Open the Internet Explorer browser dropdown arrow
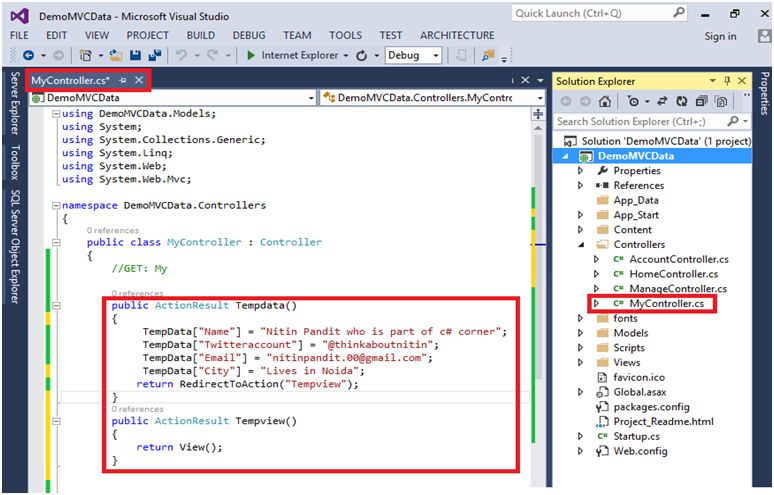The height and width of the screenshot is (495, 774). pos(346,55)
